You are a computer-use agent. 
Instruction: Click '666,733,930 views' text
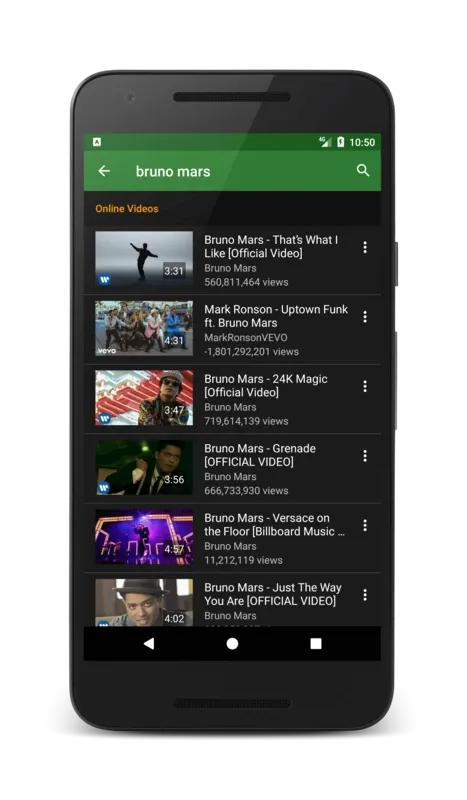pyautogui.click(x=246, y=490)
